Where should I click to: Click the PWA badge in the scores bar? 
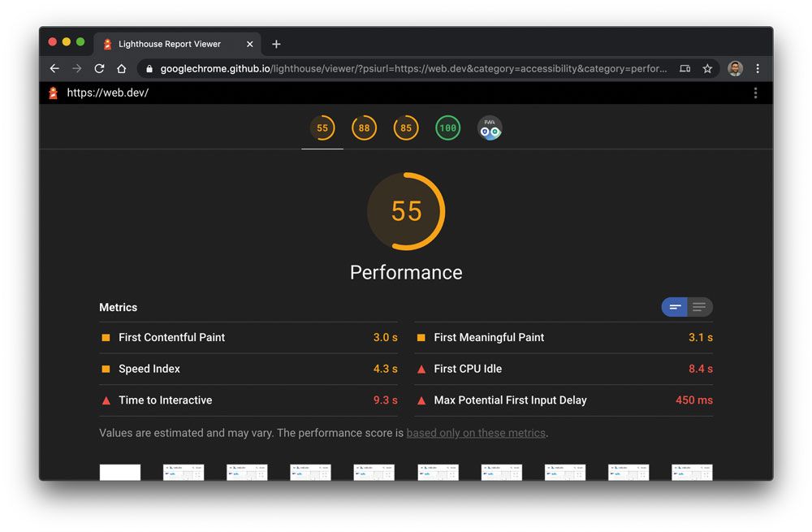[490, 128]
